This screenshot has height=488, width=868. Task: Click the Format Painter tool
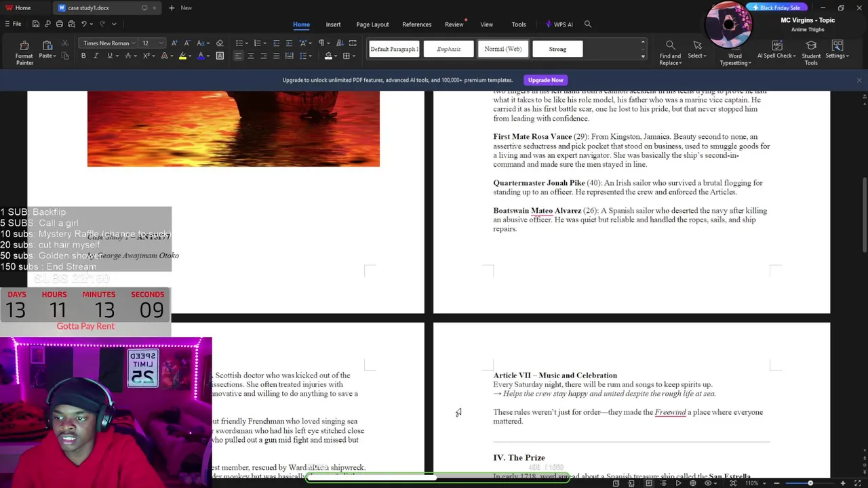(24, 52)
